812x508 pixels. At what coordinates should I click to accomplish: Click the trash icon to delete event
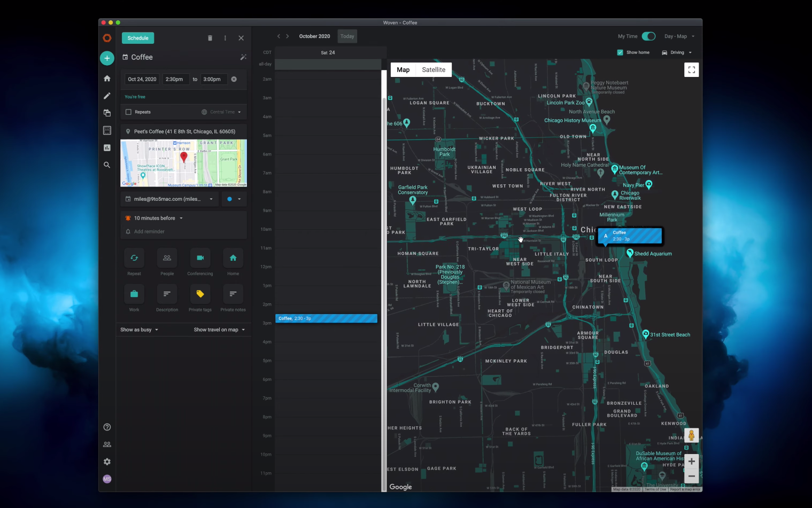210,38
